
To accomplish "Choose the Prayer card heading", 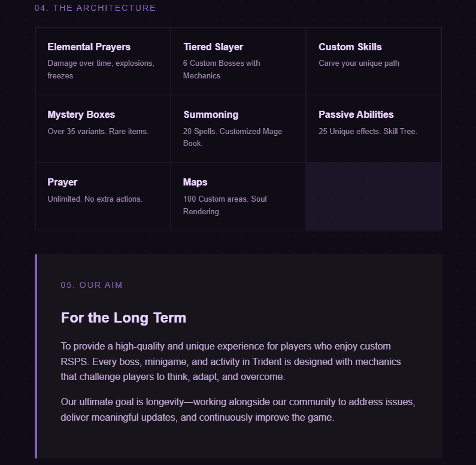I will click(62, 182).
